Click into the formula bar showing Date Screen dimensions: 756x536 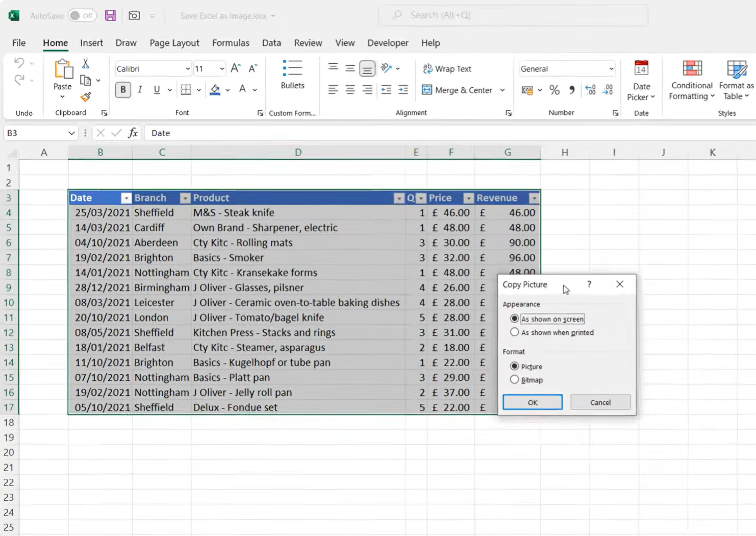tap(450, 133)
